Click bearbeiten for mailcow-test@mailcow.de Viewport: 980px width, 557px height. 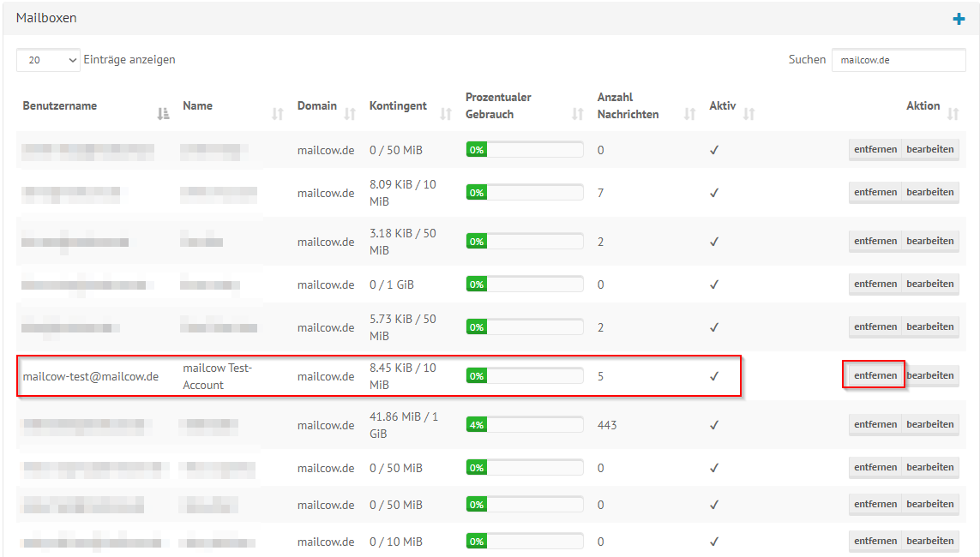[x=931, y=375]
